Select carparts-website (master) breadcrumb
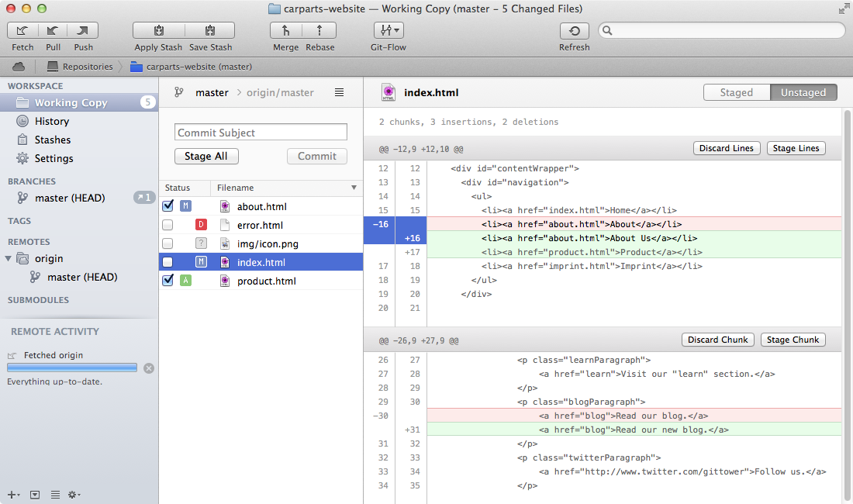The height and width of the screenshot is (504, 853). coord(191,67)
